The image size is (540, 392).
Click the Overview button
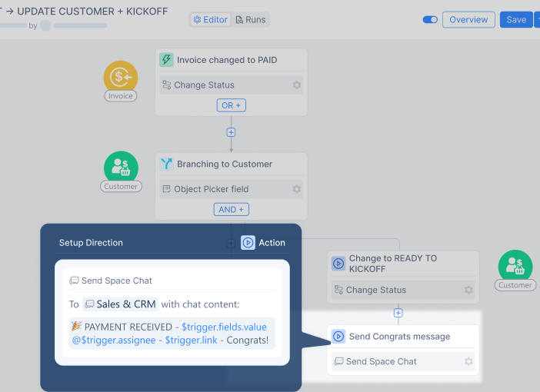468,20
